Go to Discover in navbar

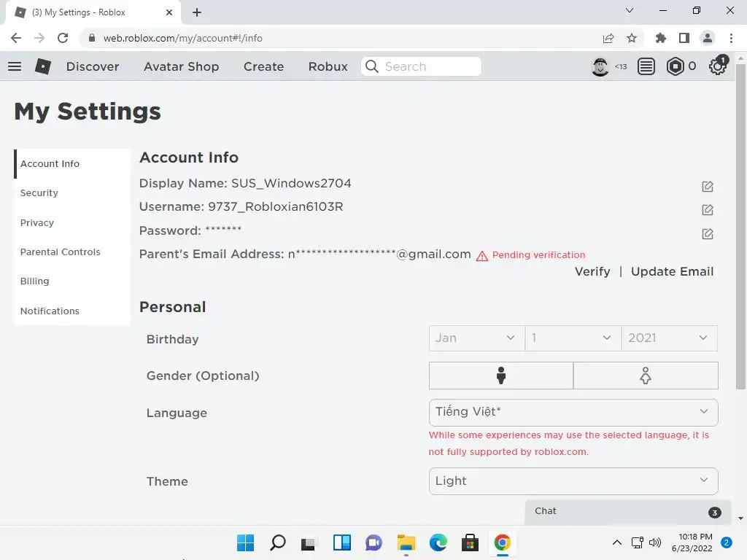93,66
